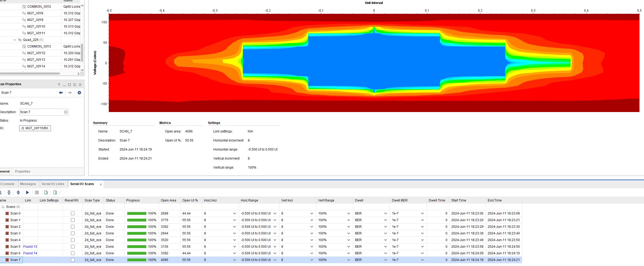Click the Scan 7 row icon
This screenshot has width=644, height=266.
click(x=7, y=260)
